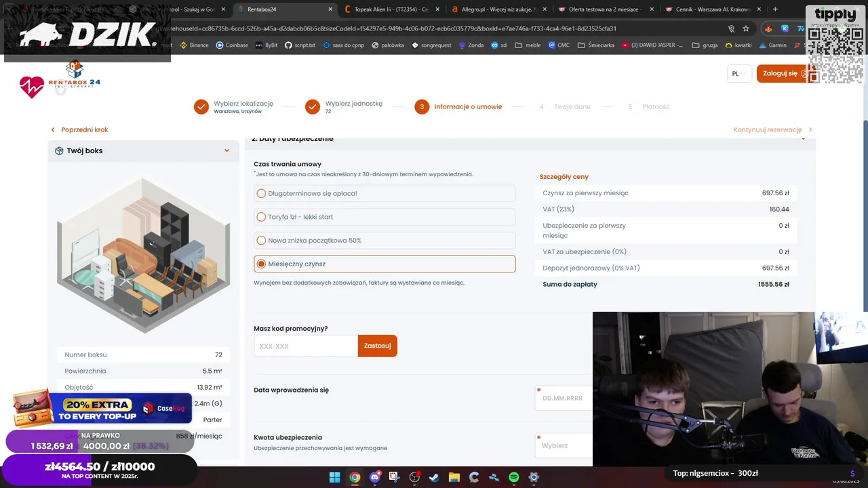Open the 'DAWID JASPER' bookmark
Image resolution: width=868 pixels, height=488 pixels.
[652, 45]
